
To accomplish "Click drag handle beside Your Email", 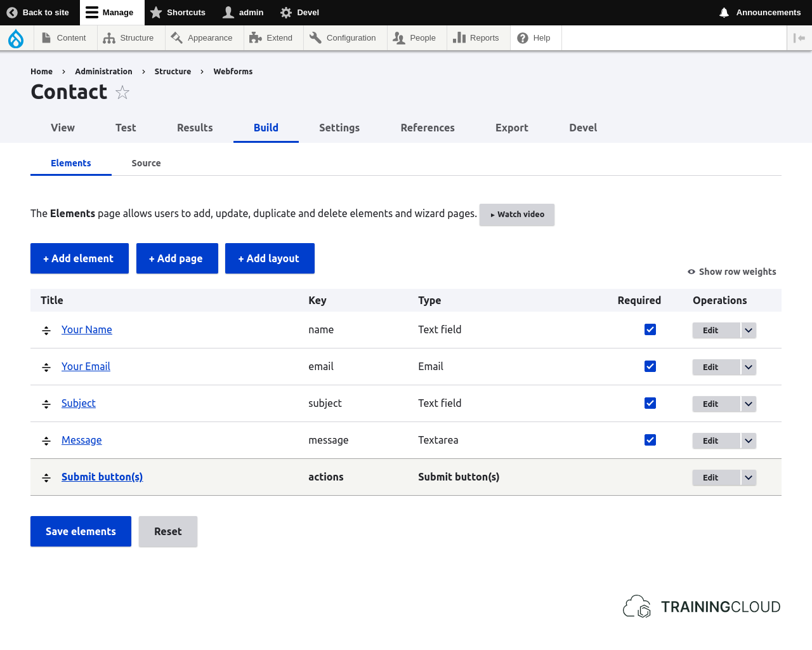I will [46, 368].
